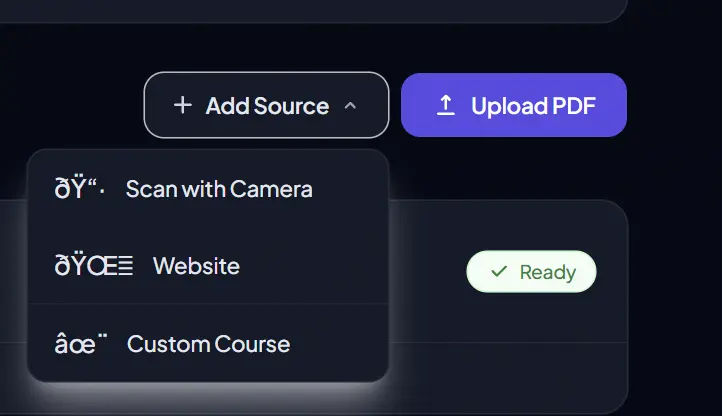Click the upload arrow icon
The width and height of the screenshot is (722, 416).
coord(445,105)
